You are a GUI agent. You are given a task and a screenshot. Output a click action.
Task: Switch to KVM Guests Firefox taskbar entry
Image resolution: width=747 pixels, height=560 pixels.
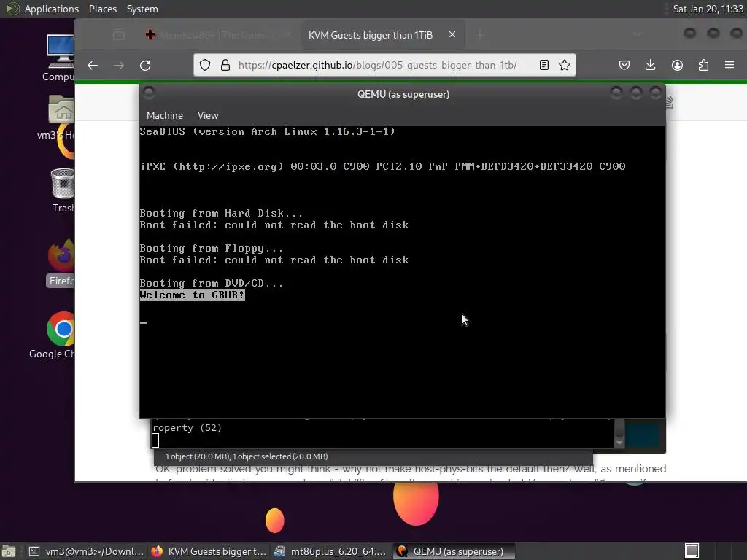click(209, 551)
